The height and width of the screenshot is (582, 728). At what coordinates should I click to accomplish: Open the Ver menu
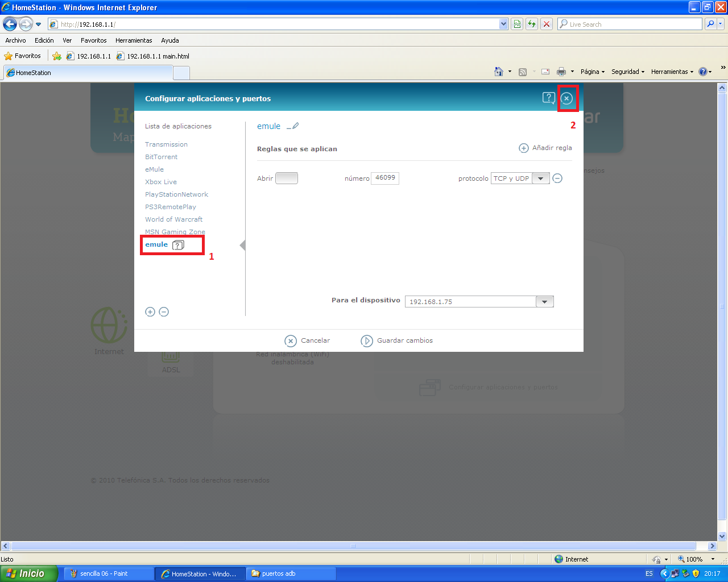tap(67, 40)
